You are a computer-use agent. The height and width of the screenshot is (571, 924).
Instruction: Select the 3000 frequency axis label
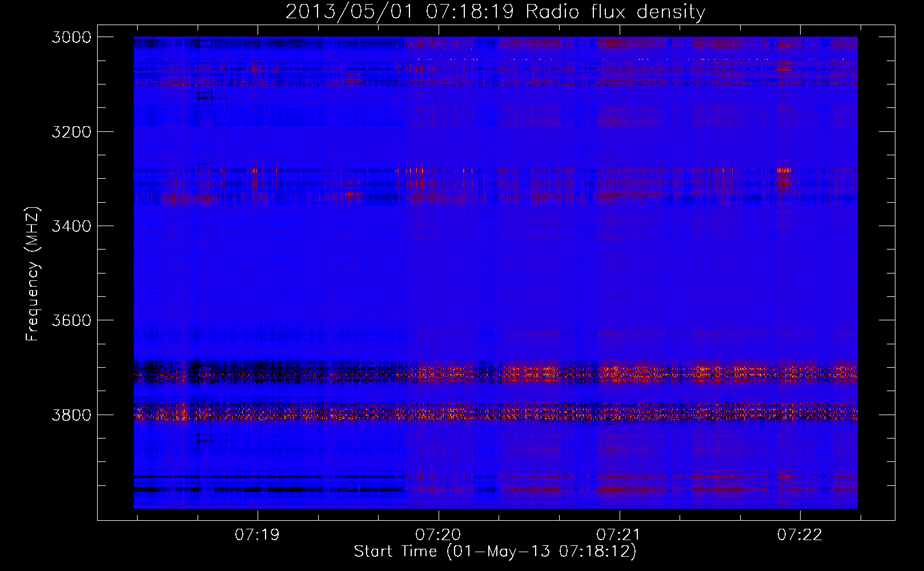71,37
